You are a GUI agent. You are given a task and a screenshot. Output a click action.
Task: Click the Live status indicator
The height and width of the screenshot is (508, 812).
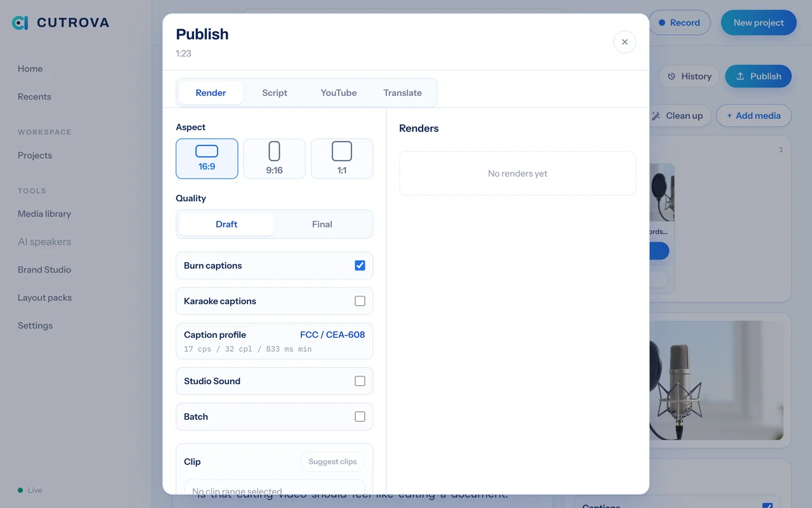pyautogui.click(x=30, y=490)
